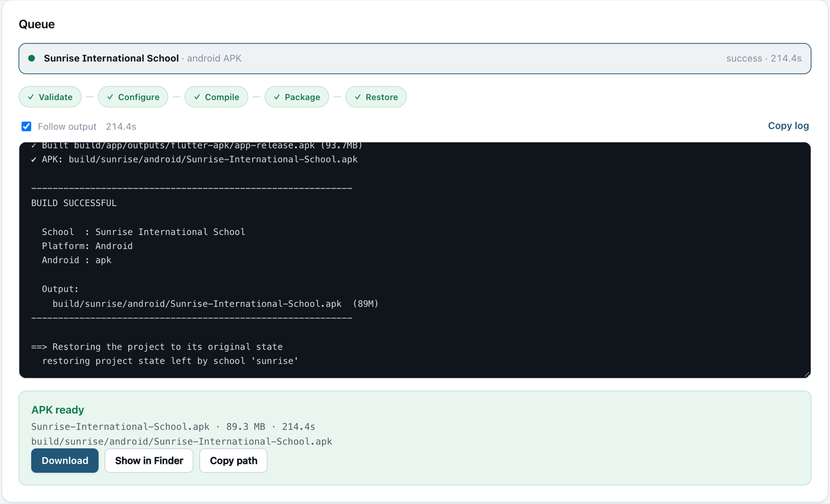830x504 pixels.
Task: Select the Package step pill
Action: (x=296, y=97)
